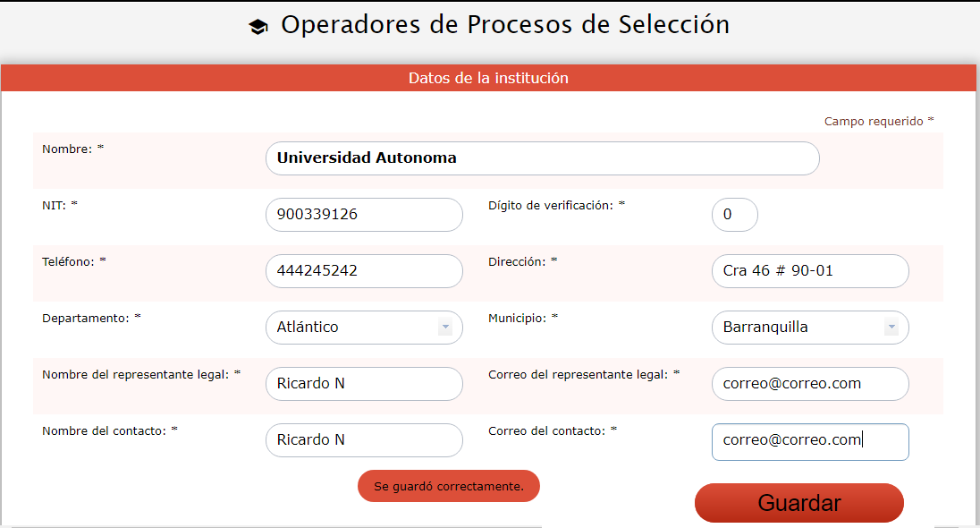Click the graduation cap icon

258,28
